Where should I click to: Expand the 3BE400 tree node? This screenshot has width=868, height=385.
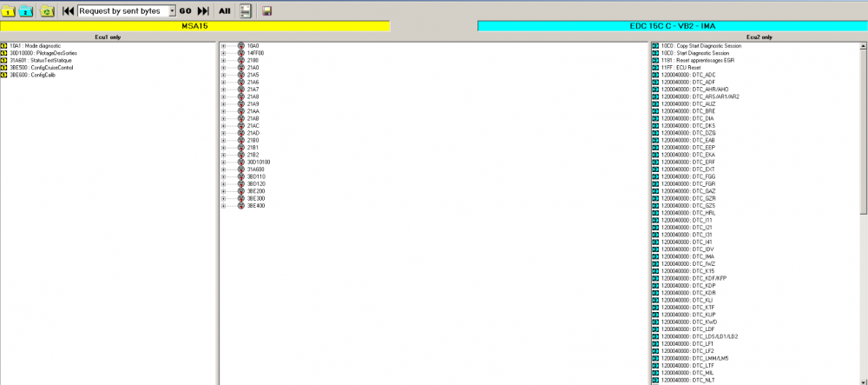[224, 205]
